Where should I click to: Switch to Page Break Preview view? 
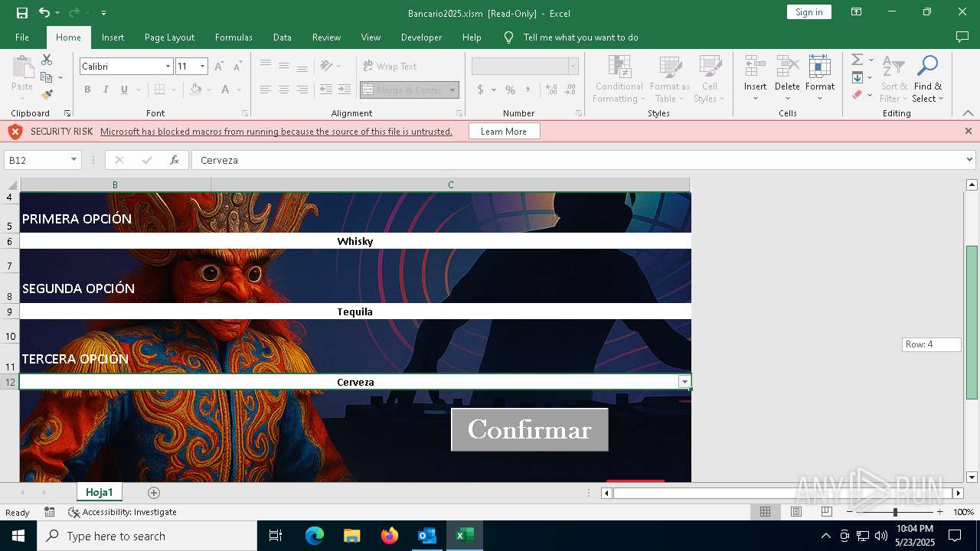tap(827, 512)
